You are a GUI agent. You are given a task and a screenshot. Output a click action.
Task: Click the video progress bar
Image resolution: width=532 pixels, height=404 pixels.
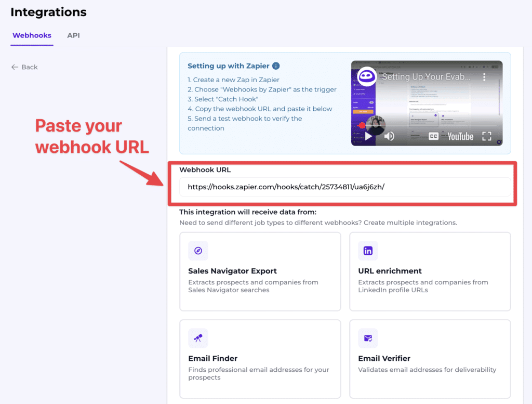[x=426, y=125]
